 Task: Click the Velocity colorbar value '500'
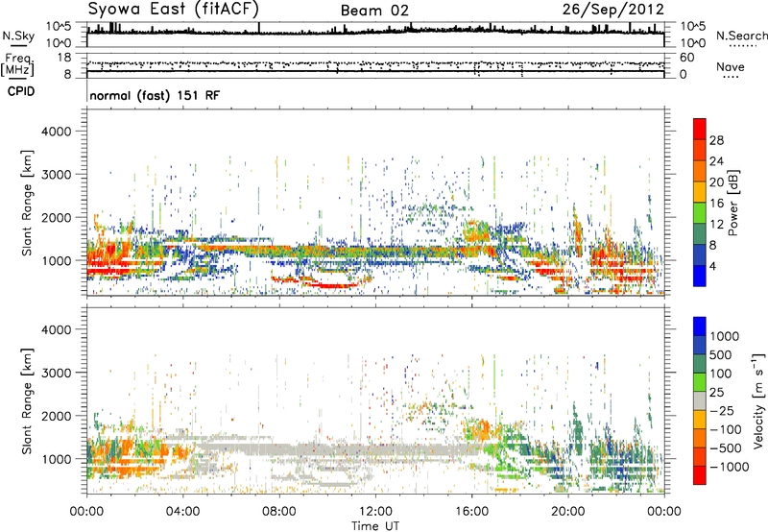[x=721, y=354]
